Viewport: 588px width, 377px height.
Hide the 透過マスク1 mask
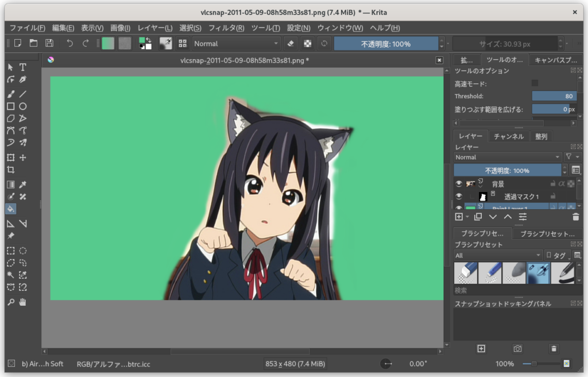coord(459,197)
